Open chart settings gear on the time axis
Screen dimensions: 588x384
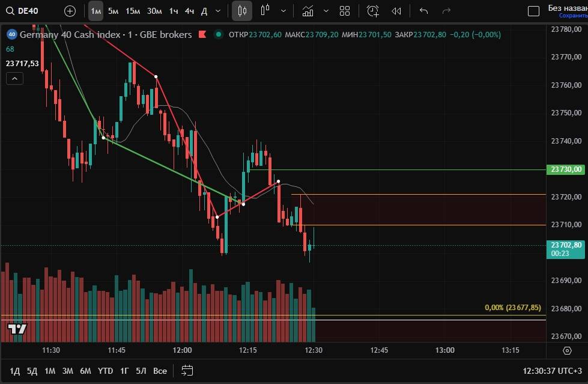567,350
